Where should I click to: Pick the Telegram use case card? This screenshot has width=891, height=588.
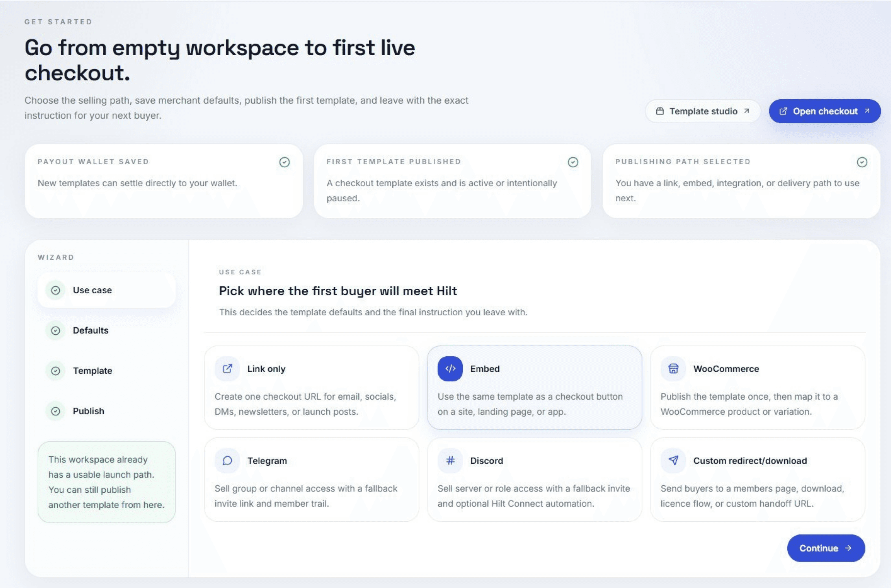click(311, 480)
